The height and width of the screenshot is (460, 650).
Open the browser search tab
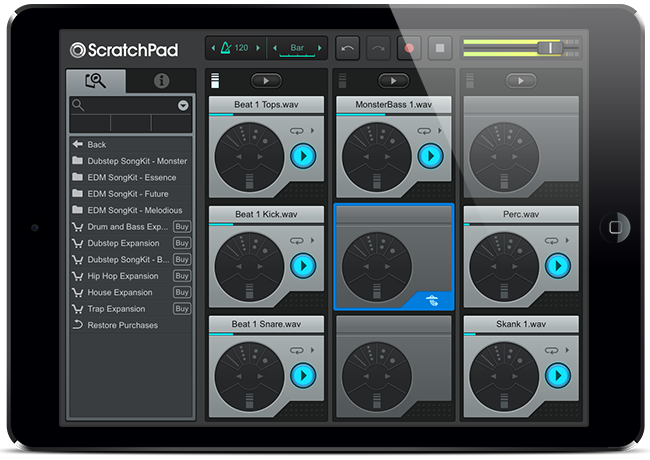point(96,81)
